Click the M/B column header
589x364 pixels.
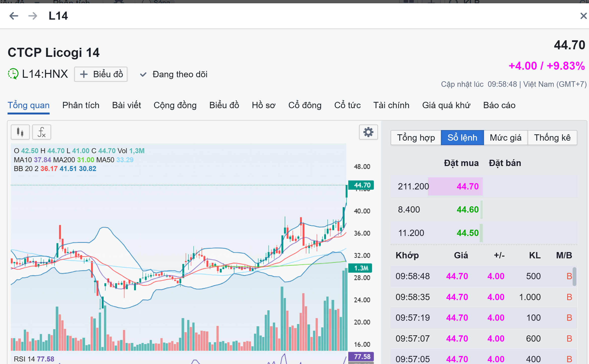click(x=564, y=255)
